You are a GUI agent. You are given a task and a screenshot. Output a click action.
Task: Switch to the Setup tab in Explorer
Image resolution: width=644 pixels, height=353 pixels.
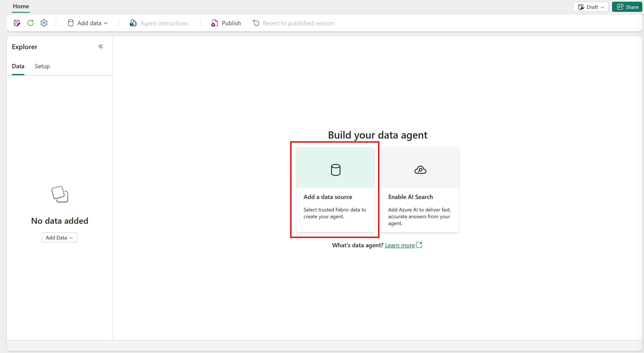tap(42, 66)
